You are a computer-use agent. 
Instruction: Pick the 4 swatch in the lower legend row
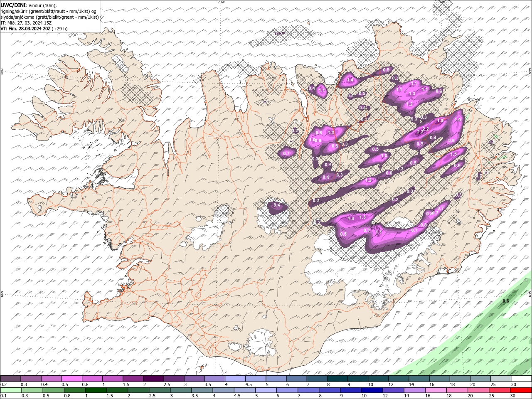(x=223, y=390)
